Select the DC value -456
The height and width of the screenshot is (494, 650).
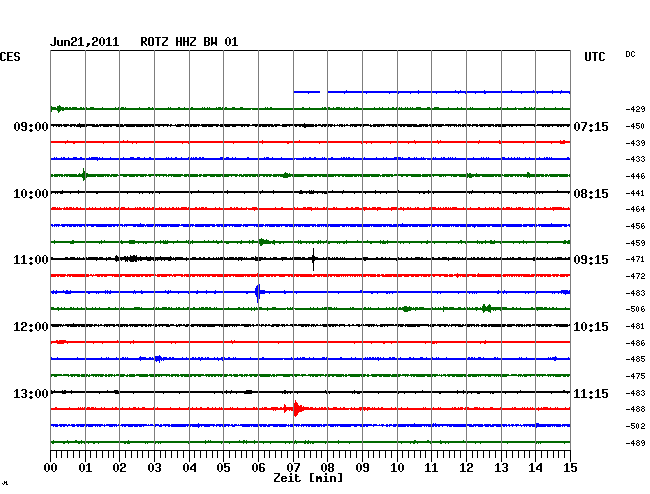[x=635, y=226]
